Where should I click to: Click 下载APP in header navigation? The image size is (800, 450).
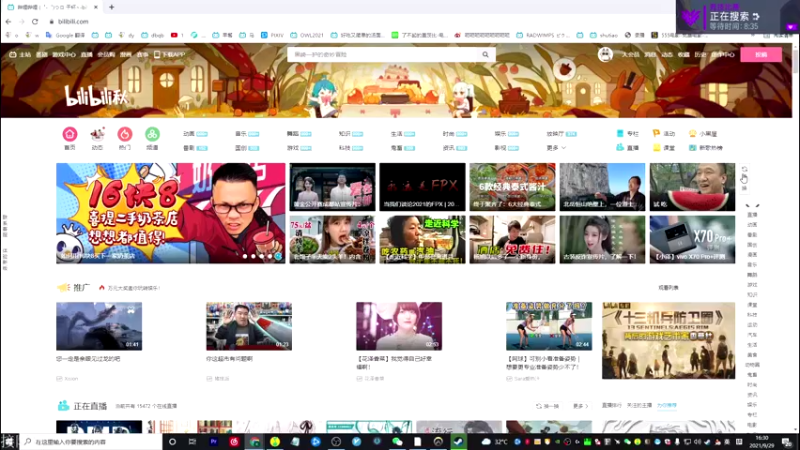pyautogui.click(x=170, y=55)
